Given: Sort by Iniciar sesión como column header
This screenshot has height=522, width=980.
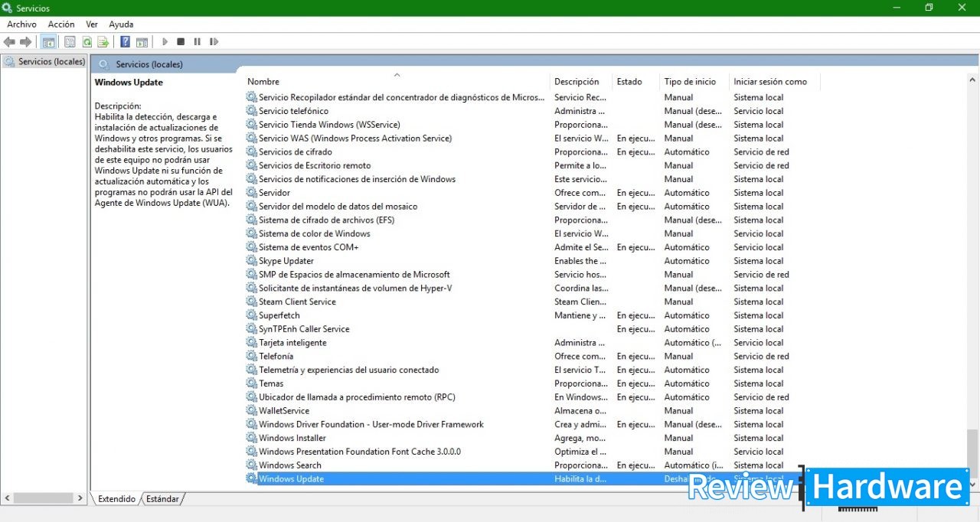Looking at the screenshot, I should coord(773,82).
